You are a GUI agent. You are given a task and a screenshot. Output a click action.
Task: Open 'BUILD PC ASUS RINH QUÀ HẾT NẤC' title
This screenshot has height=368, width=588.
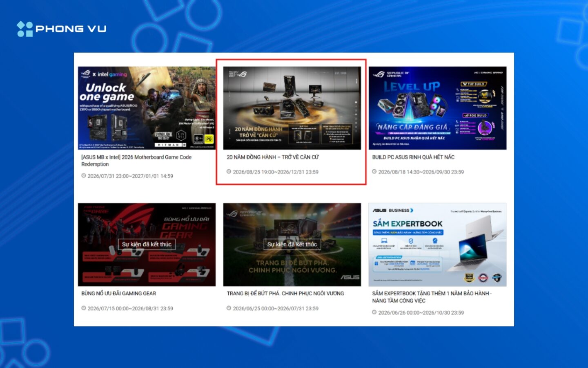click(413, 157)
